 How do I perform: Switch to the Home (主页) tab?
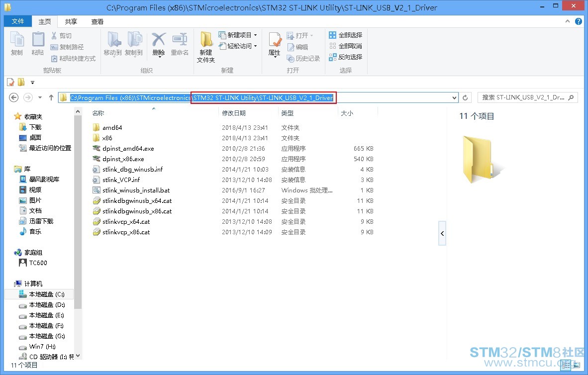(x=45, y=22)
